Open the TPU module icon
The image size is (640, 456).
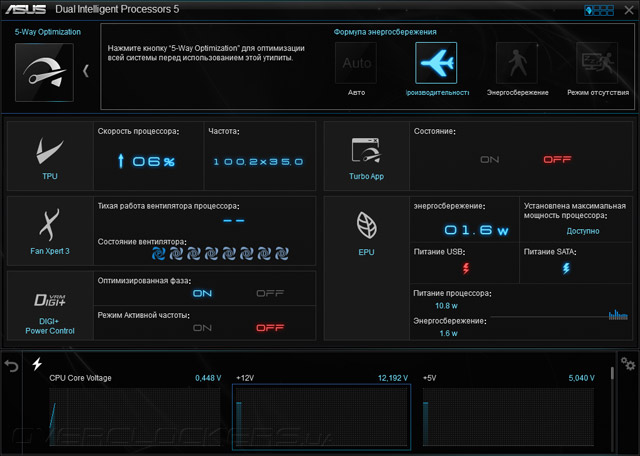50,151
